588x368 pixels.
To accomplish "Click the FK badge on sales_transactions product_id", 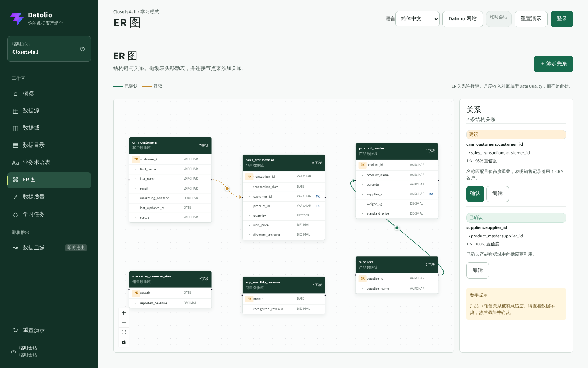I will click(318, 206).
